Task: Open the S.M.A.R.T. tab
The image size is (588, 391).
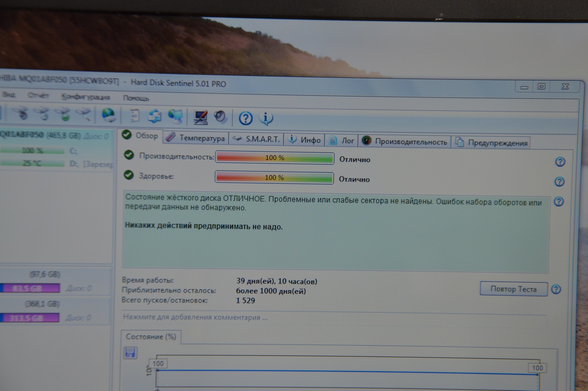Action: tap(257, 139)
